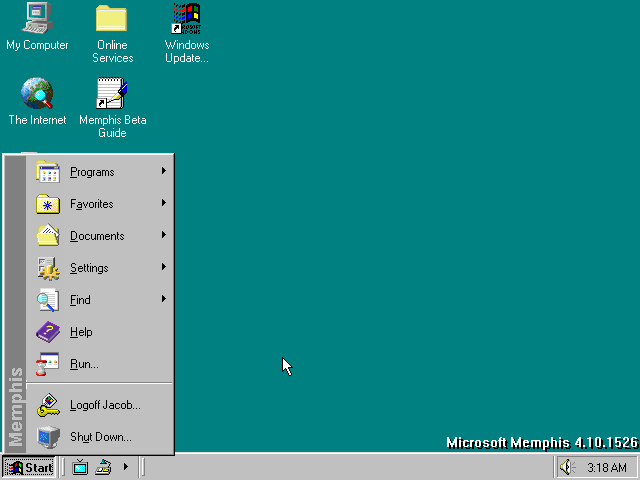Click the Logoff key icon
This screenshot has height=480, width=640.
point(48,405)
